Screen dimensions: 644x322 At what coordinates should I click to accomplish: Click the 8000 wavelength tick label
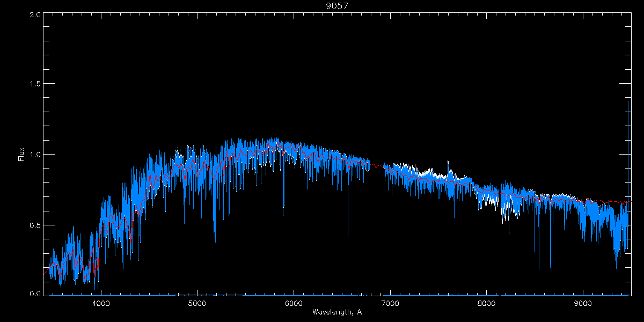[x=487, y=303]
